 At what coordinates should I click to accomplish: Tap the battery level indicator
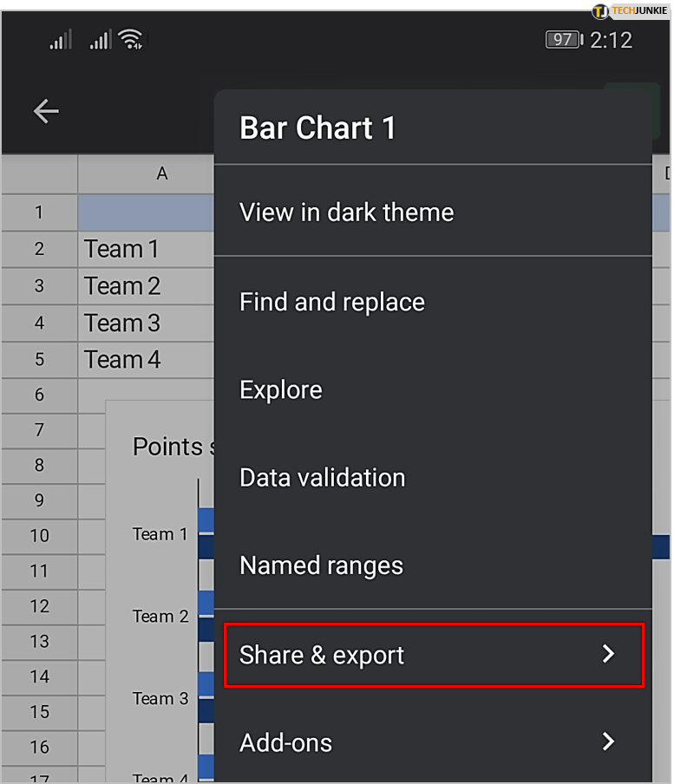tap(564, 40)
